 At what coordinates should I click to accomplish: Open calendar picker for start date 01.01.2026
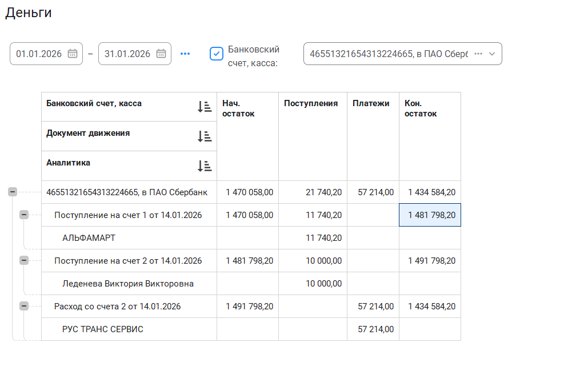tap(73, 54)
